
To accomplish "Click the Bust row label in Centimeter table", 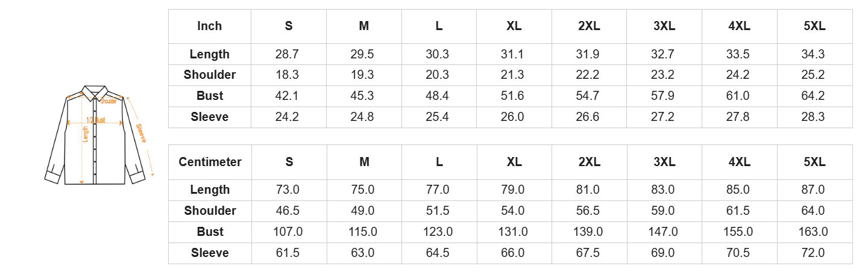I will [210, 232].
